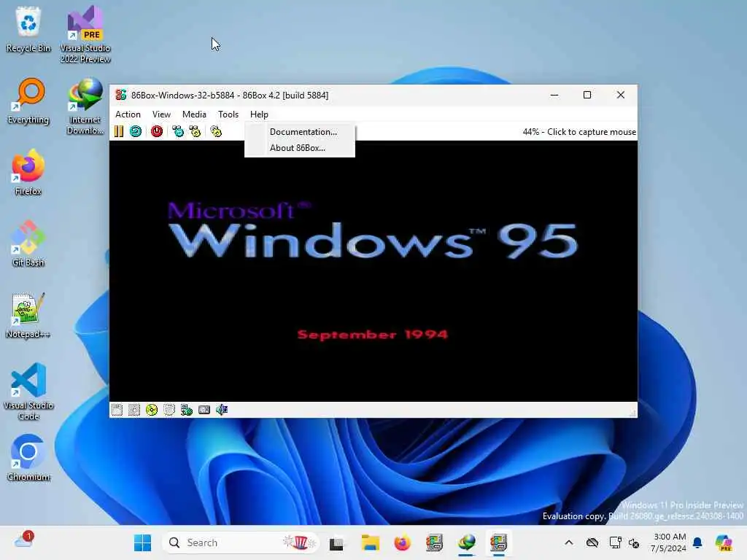This screenshot has width=747, height=560.
Task: Send Ctrl+Alt+Esc via toolbar icon
Action: tap(196, 131)
